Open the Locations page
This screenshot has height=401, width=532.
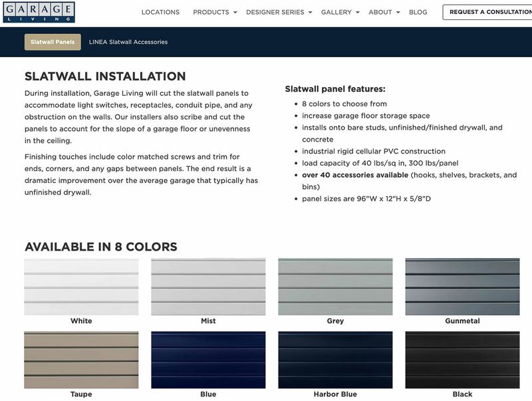tap(160, 12)
